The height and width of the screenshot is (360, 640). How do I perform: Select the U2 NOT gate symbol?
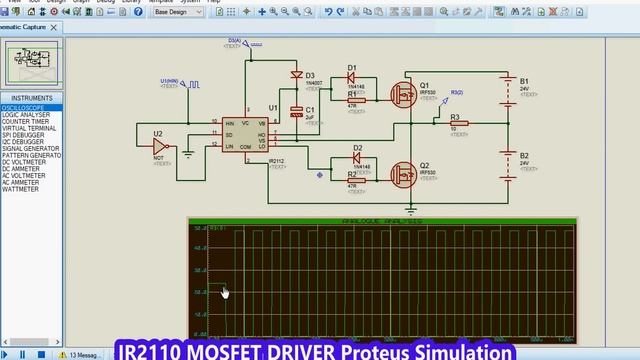pyautogui.click(x=161, y=146)
